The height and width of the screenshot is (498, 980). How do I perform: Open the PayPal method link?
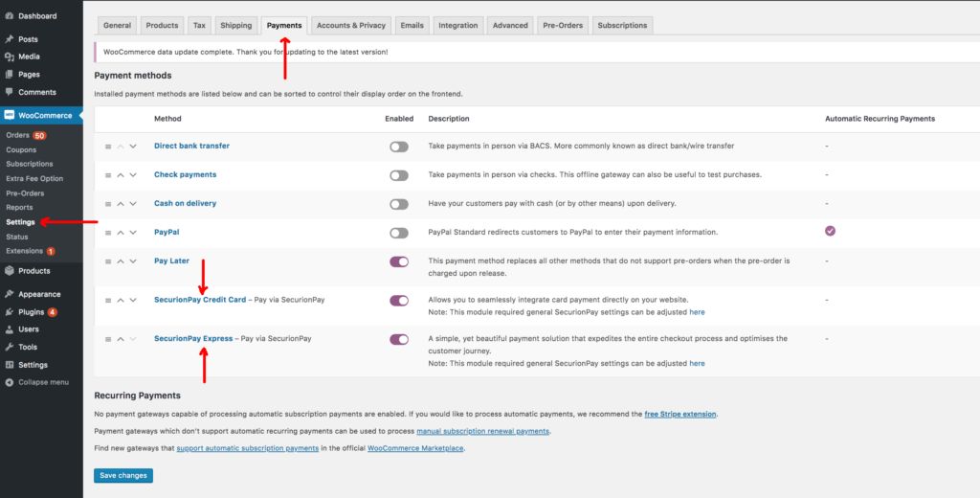coord(167,232)
